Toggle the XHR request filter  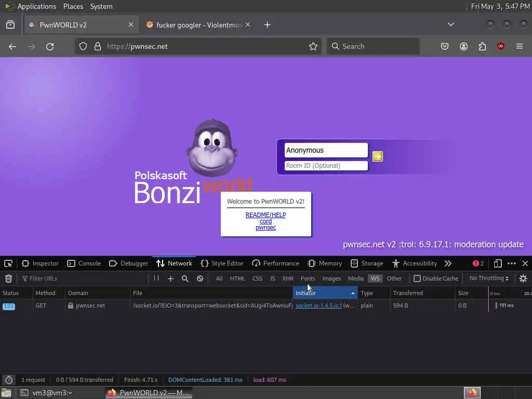(x=288, y=278)
